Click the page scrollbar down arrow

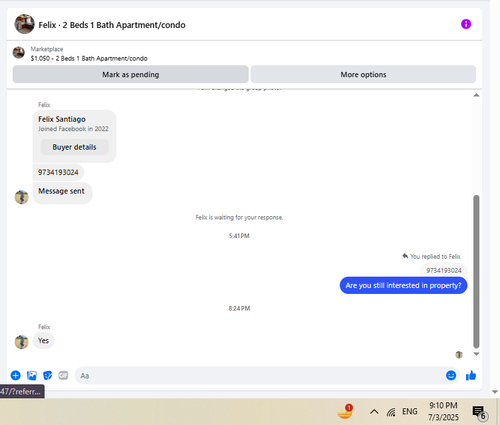point(495,392)
